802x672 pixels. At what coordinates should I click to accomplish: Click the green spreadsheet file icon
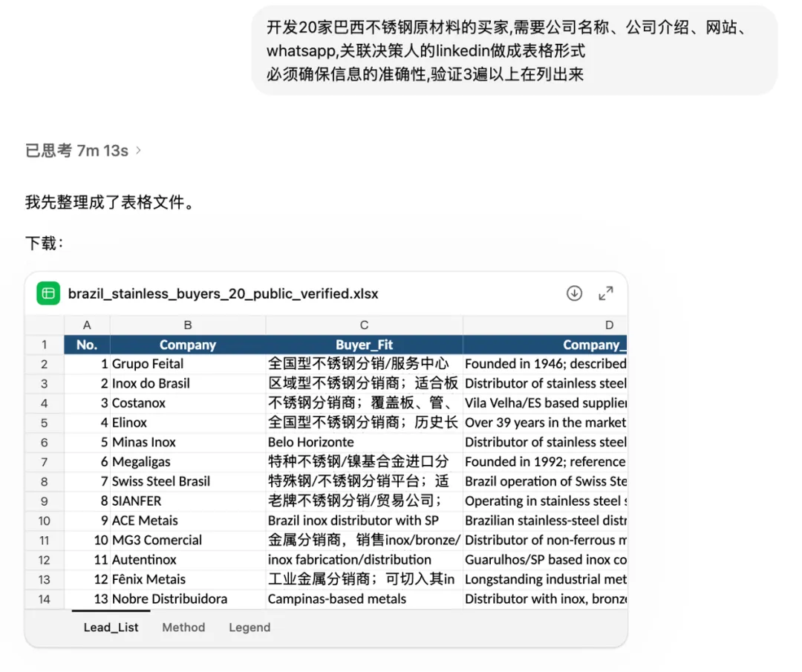pyautogui.click(x=48, y=293)
